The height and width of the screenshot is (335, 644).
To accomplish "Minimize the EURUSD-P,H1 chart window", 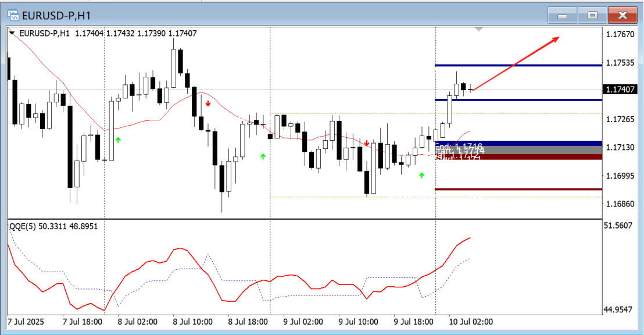I will [562, 16].
